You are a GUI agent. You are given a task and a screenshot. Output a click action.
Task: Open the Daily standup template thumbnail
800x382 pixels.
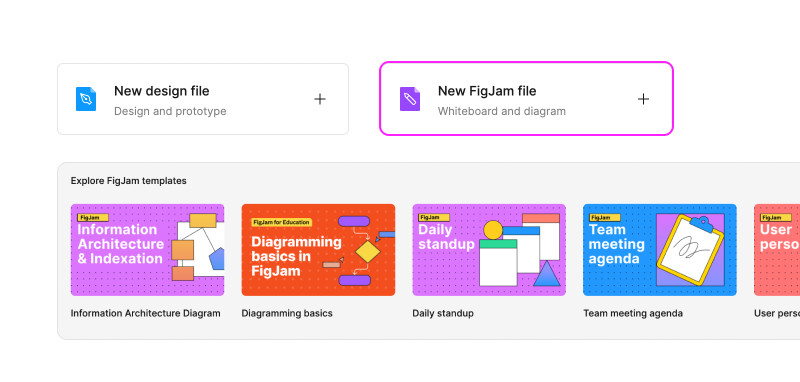[489, 250]
